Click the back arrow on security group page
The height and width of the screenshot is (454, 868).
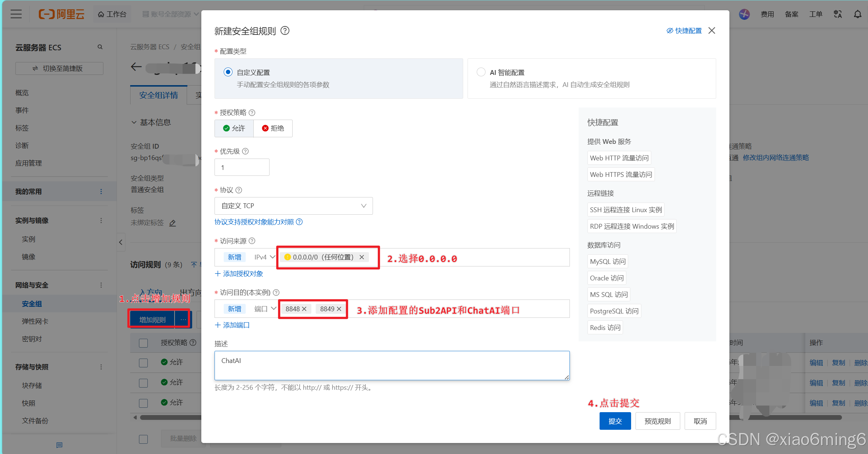(x=136, y=67)
